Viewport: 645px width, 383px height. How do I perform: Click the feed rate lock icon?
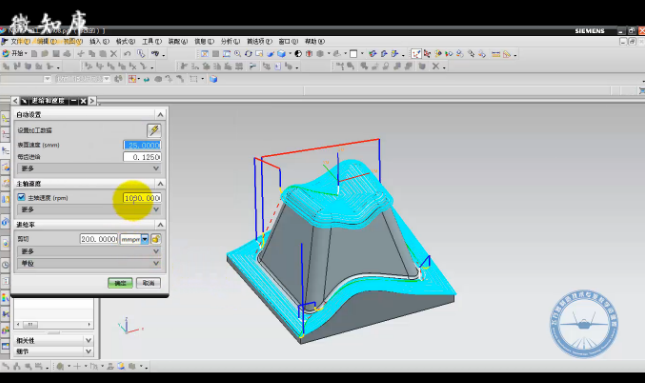pyautogui.click(x=155, y=239)
